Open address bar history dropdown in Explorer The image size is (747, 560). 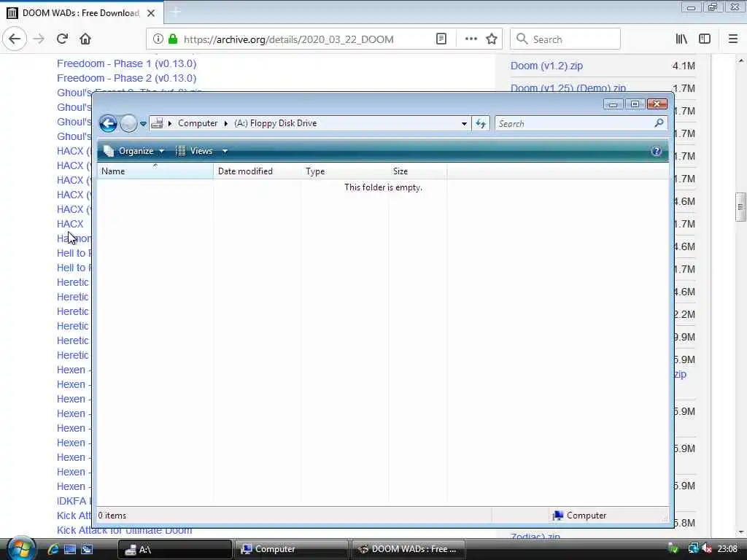click(x=464, y=124)
